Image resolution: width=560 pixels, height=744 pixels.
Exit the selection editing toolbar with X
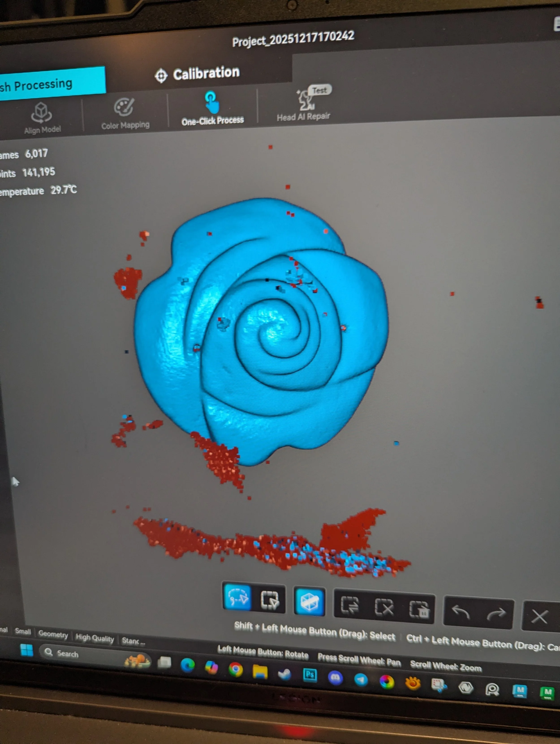tap(539, 616)
